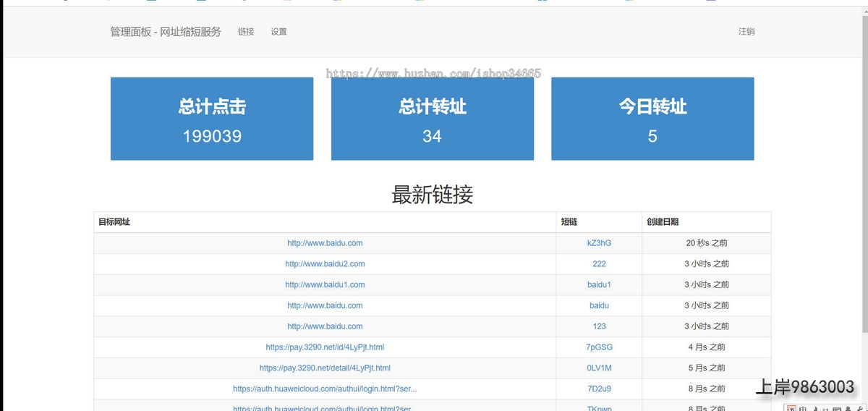Click the 7pGSG short link
The width and height of the screenshot is (868, 411).
(x=599, y=347)
